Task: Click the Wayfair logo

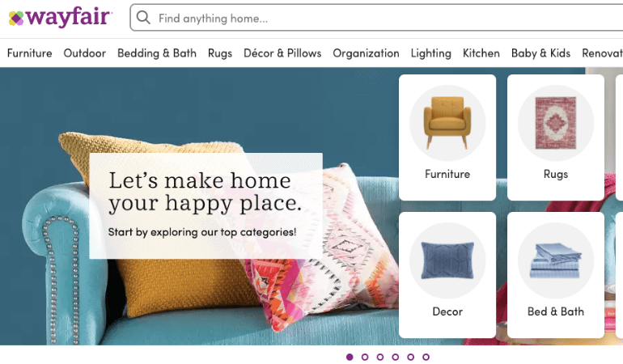Action: [61, 17]
